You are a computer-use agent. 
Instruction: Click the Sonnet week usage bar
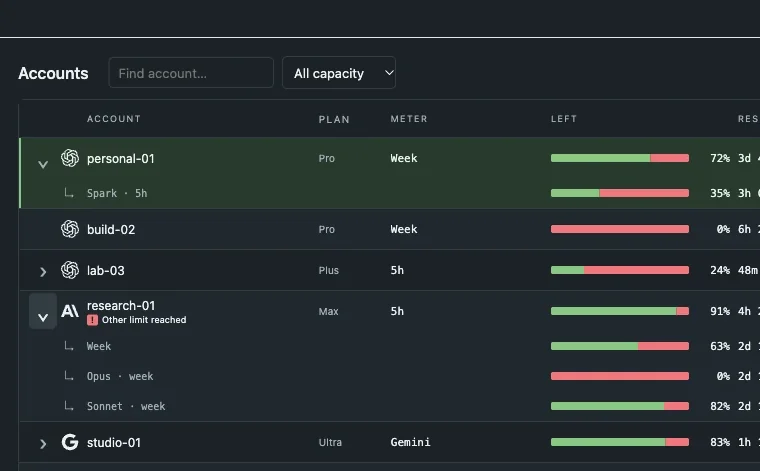(x=620, y=406)
